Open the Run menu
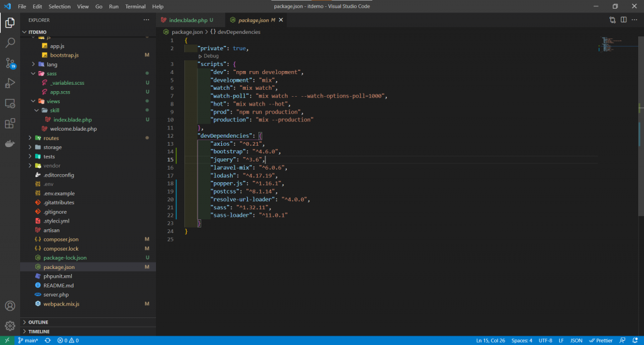Image resolution: width=644 pixels, height=345 pixels. coord(114,6)
